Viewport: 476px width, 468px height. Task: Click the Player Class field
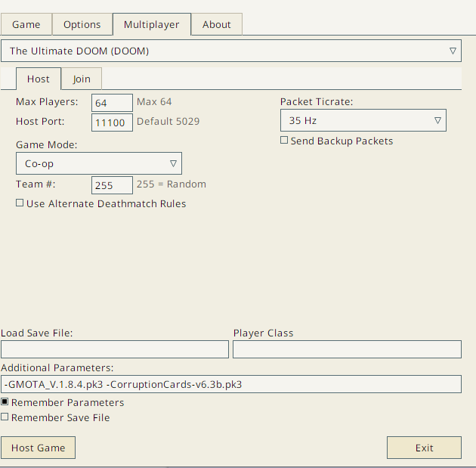point(347,349)
